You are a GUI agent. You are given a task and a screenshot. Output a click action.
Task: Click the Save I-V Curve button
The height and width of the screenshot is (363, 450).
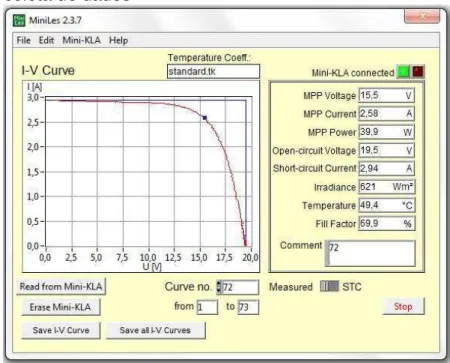click(61, 330)
